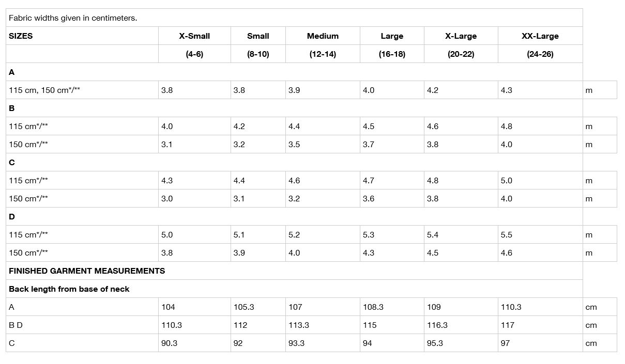This screenshot has height=364, width=625.
Task: Click the X-Small column header
Action: 194,36
